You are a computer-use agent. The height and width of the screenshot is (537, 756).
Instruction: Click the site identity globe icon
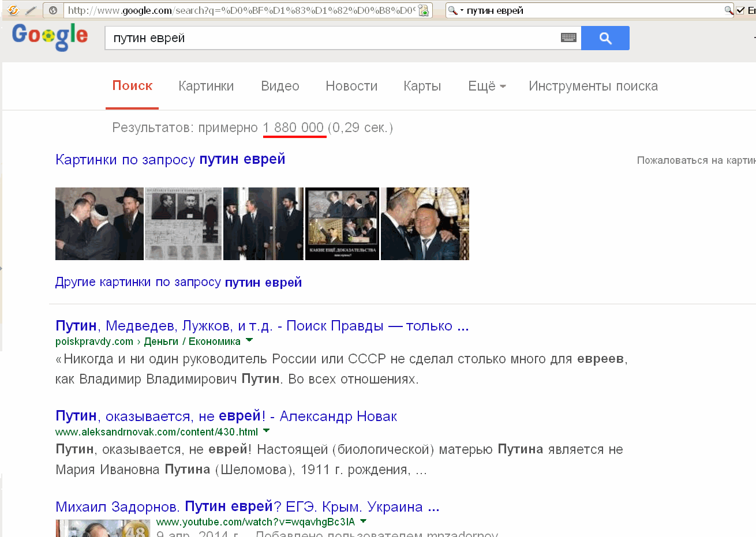pyautogui.click(x=53, y=10)
